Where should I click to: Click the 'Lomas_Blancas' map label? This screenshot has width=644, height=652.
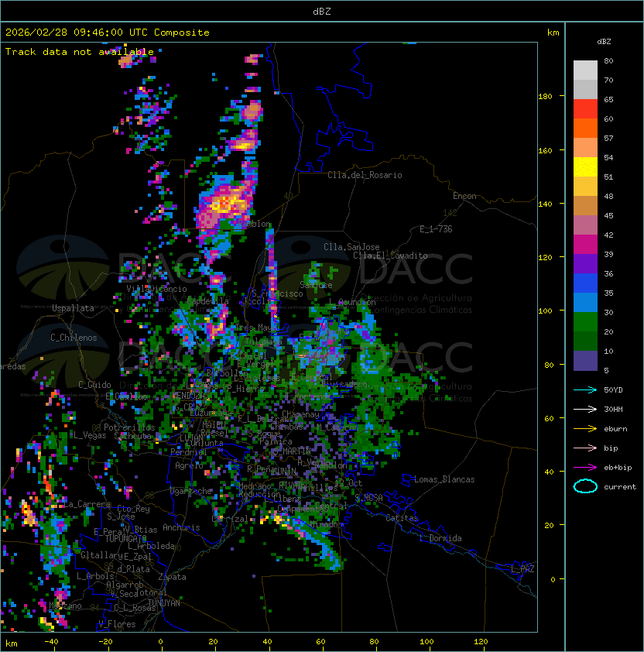click(444, 479)
